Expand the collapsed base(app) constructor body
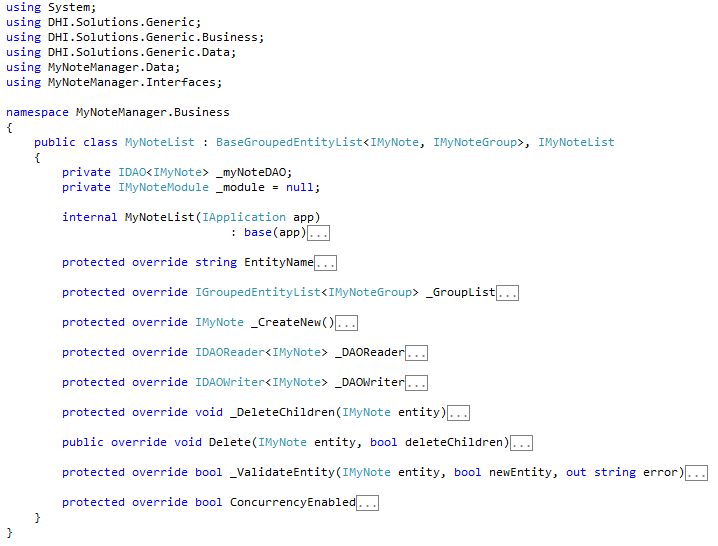 click(x=318, y=233)
